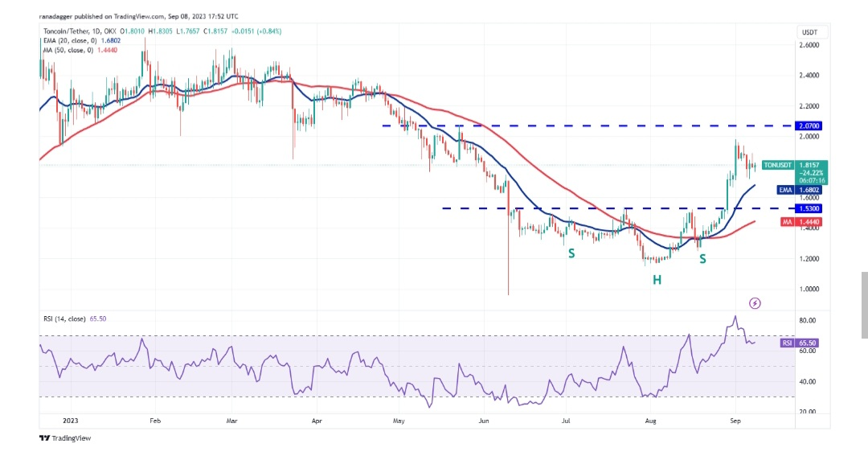The height and width of the screenshot is (452, 868).
Task: Click the 1.0000 price axis label
Action: [809, 290]
